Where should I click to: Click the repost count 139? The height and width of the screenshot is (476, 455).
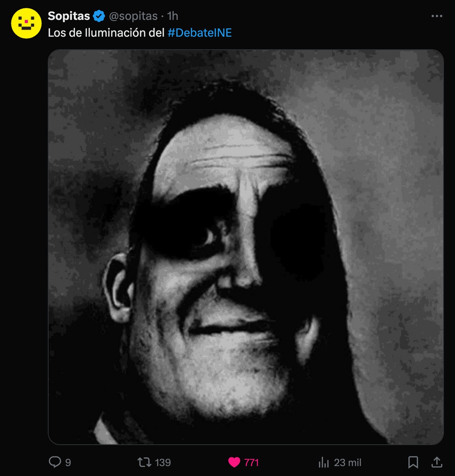point(163,463)
